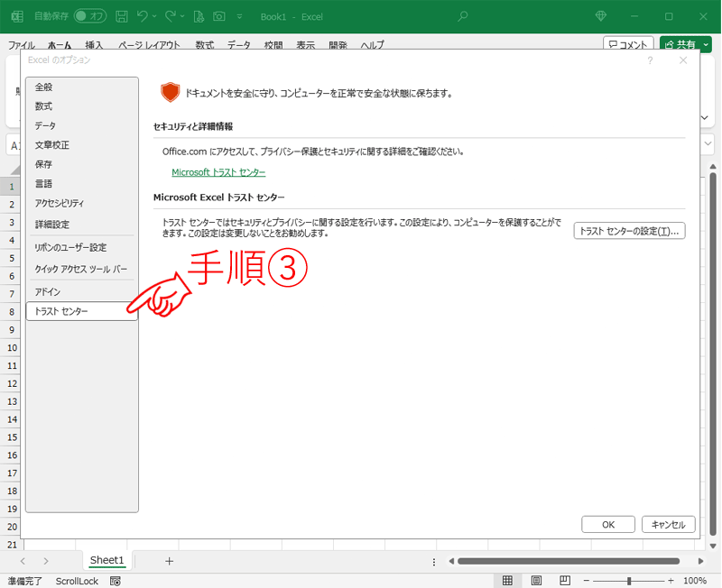Add a new sheet with plus icon
The width and height of the screenshot is (722, 588).
pyautogui.click(x=169, y=561)
